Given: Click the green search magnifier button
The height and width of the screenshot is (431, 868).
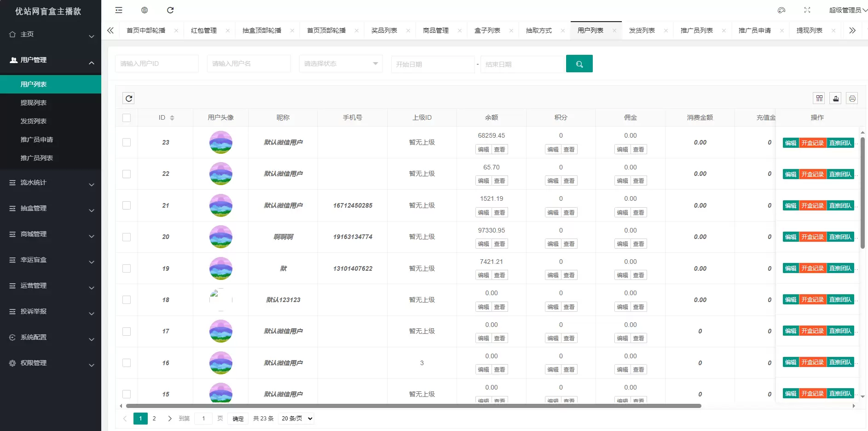Looking at the screenshot, I should pos(579,64).
